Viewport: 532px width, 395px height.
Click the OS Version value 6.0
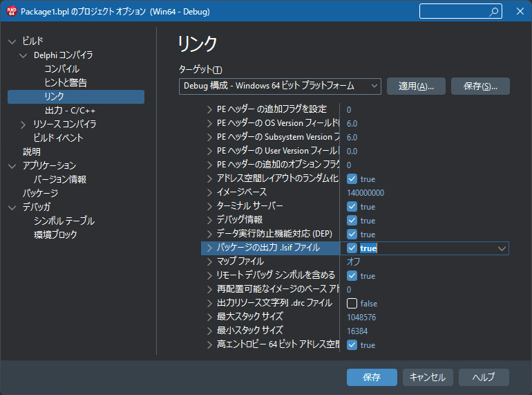[x=352, y=124]
